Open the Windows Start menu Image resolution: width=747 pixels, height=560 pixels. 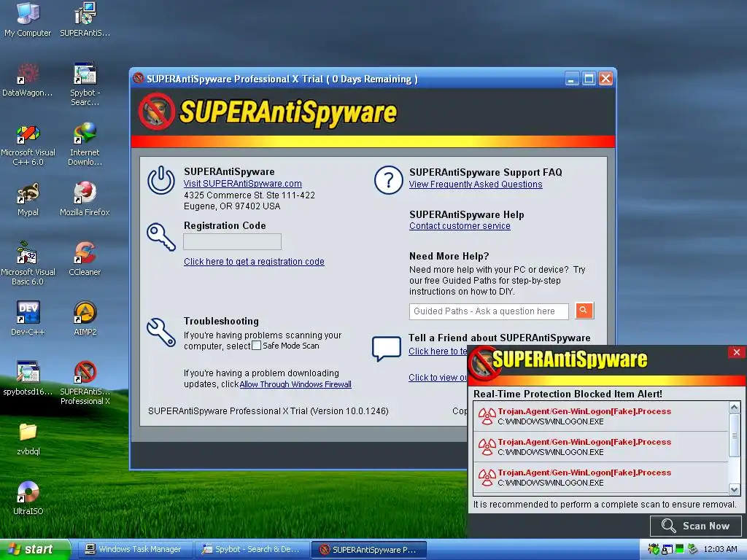(34, 549)
